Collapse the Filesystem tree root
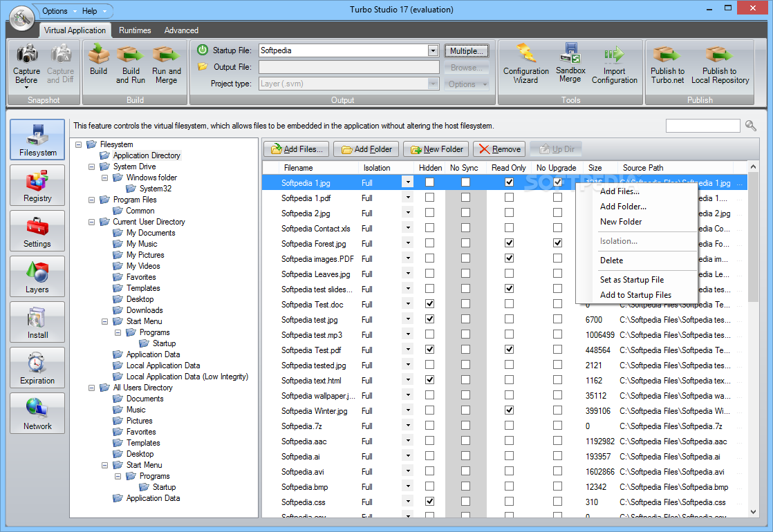 [x=78, y=144]
